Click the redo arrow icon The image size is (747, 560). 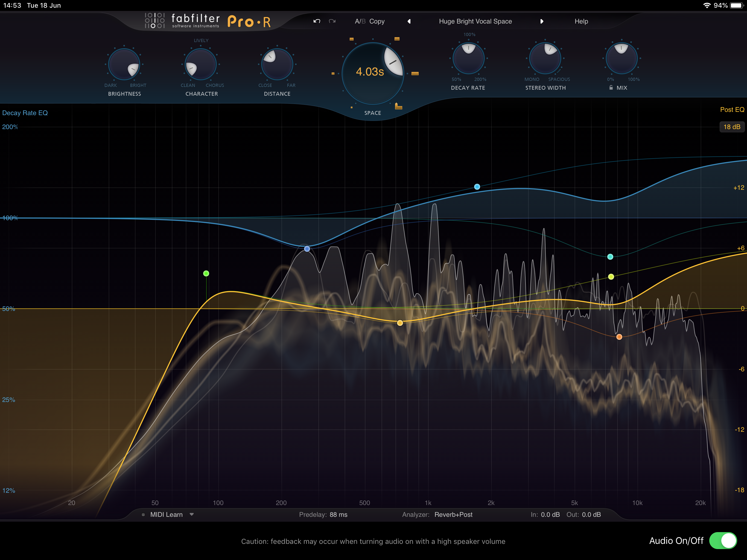click(332, 21)
